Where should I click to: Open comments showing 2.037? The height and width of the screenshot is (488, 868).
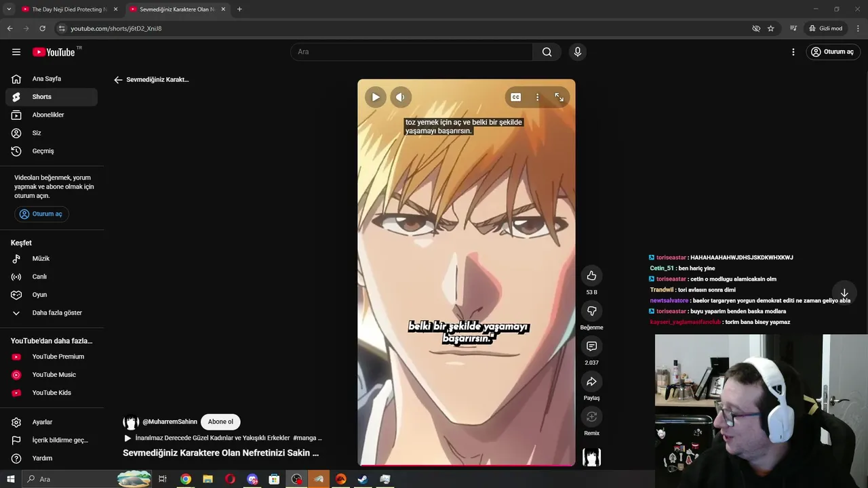pos(591,346)
